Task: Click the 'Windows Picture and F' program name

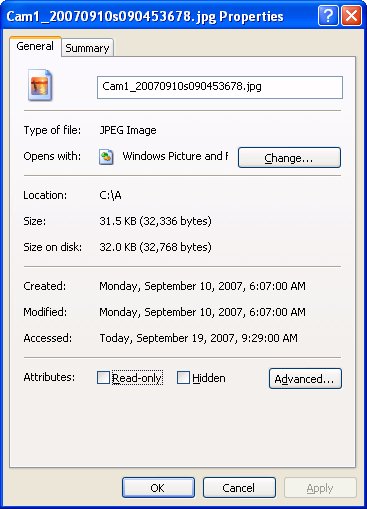Action: point(175,156)
